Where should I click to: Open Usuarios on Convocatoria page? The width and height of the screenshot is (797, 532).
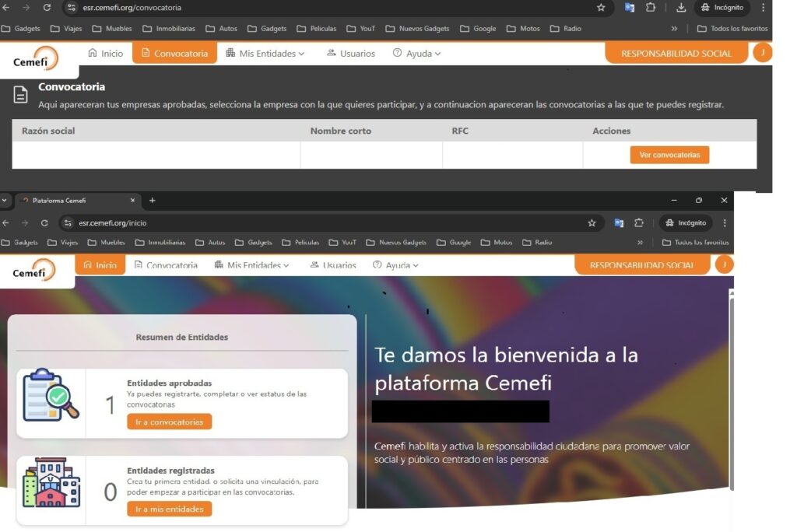(x=351, y=54)
